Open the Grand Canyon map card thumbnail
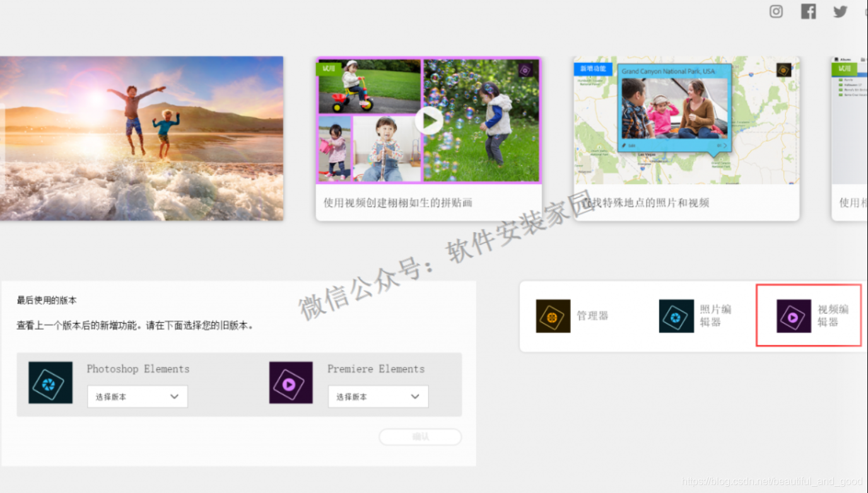Viewport: 868px width, 493px height. coord(686,120)
